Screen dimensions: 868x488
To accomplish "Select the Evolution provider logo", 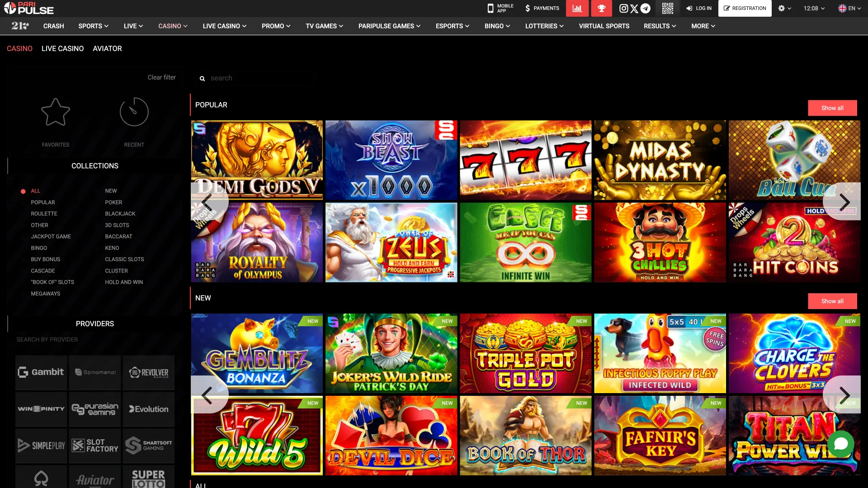I will tap(148, 409).
